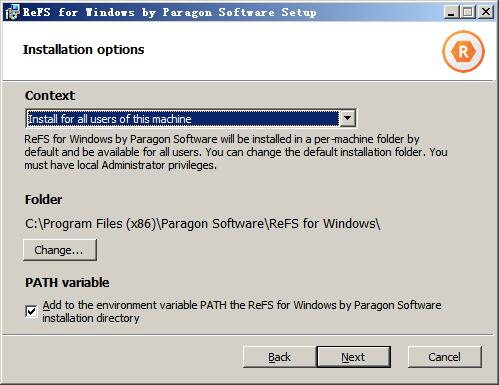Click the maximize window button

point(468,12)
